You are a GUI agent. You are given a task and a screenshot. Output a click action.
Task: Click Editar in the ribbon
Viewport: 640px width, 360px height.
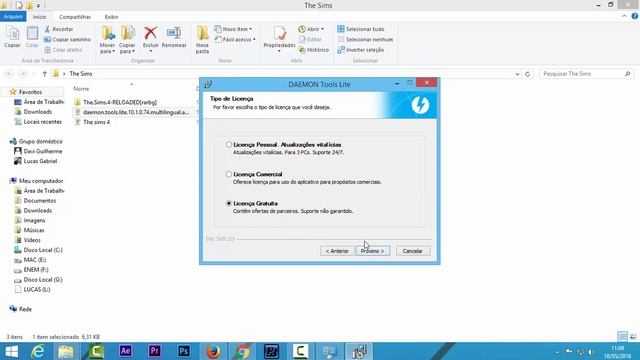(x=311, y=40)
